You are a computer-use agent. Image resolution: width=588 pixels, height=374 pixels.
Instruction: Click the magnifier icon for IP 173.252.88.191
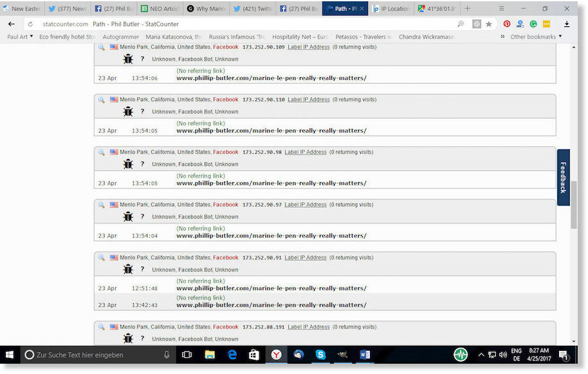[101, 327]
